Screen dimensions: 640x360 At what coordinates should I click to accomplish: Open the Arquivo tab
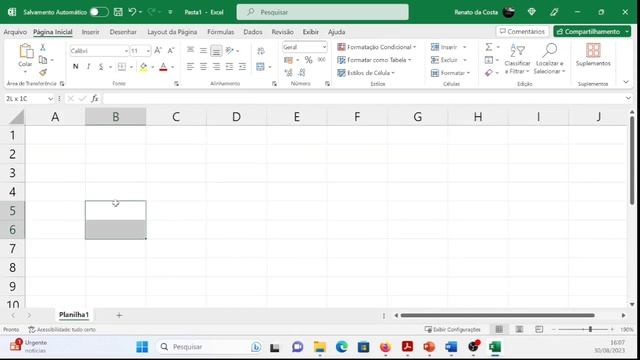click(15, 32)
